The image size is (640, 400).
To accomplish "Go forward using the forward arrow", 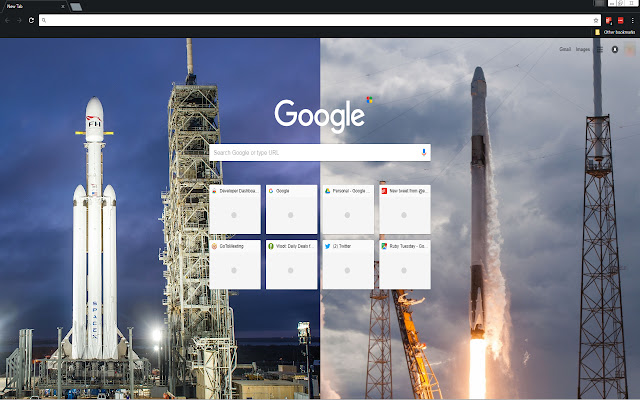I will pos(19,20).
